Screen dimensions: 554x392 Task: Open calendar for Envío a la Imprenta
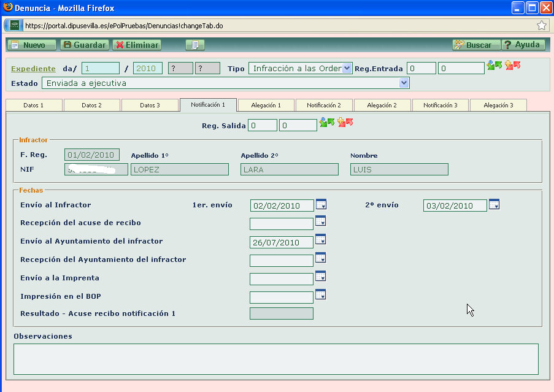[321, 277]
